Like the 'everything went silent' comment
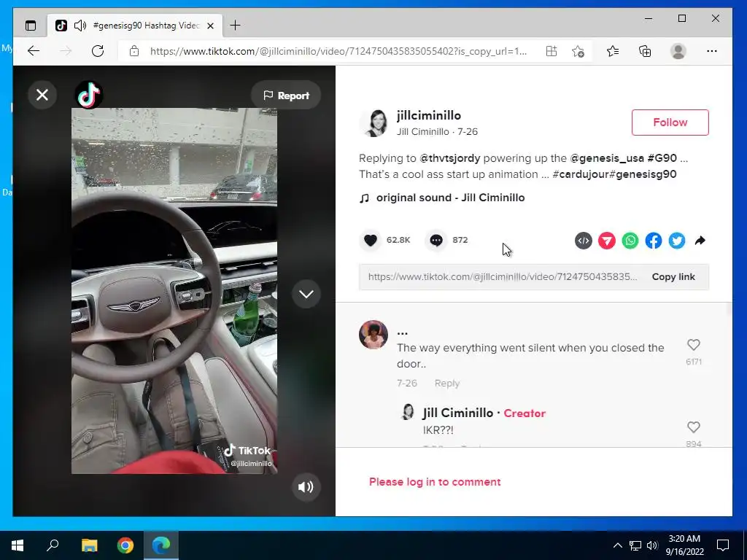 693,345
